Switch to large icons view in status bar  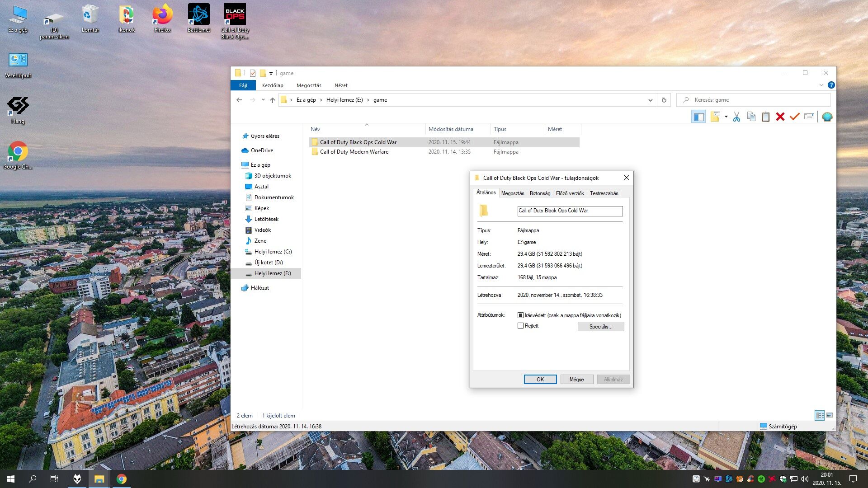click(830, 415)
